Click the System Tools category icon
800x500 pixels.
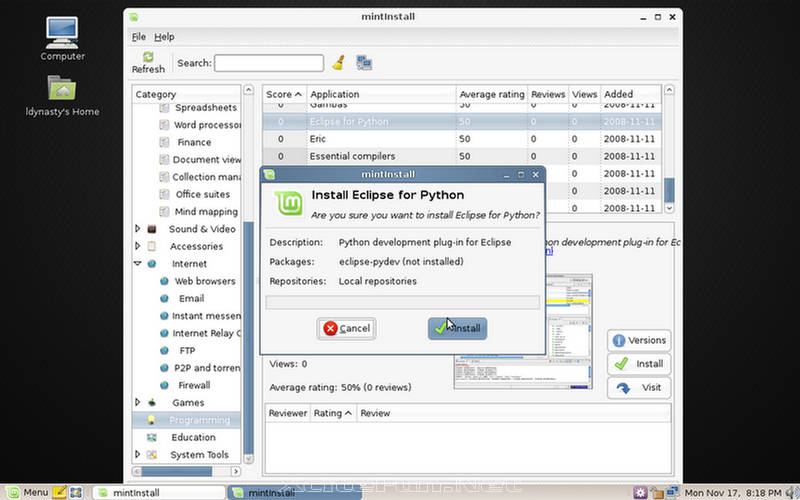pos(152,455)
